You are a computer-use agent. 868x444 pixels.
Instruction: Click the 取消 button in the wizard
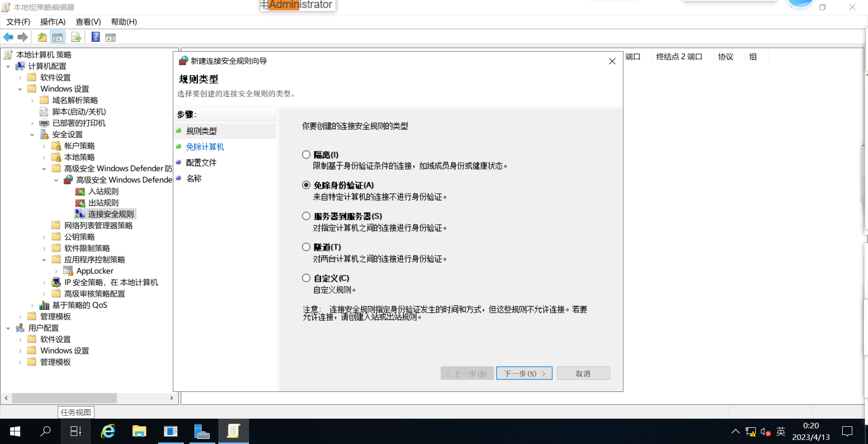(584, 373)
